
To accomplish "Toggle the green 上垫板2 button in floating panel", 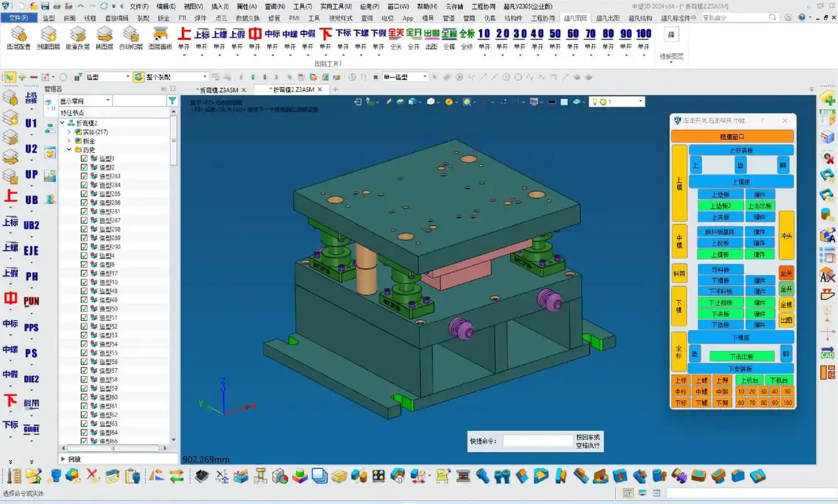I will pos(720,205).
